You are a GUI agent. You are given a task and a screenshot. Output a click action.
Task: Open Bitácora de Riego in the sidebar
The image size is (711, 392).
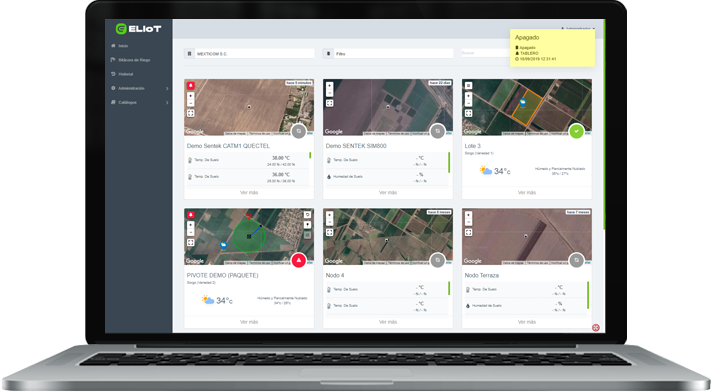pos(134,60)
